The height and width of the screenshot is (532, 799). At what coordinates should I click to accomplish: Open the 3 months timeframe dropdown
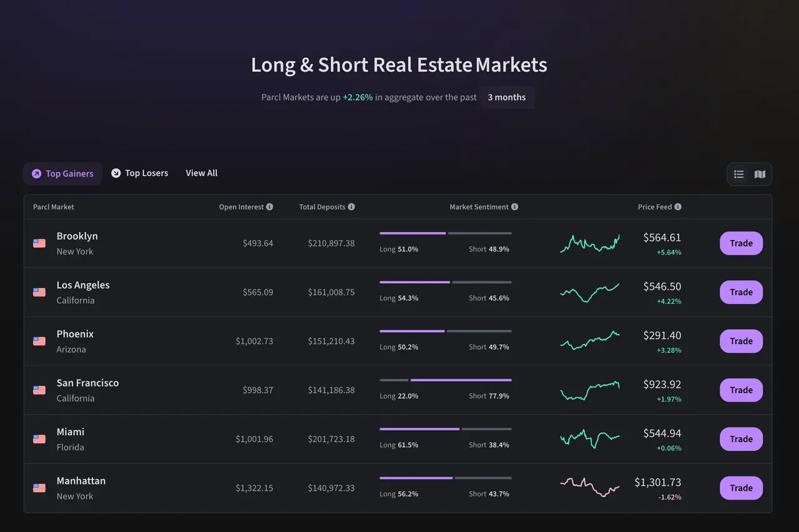(507, 97)
